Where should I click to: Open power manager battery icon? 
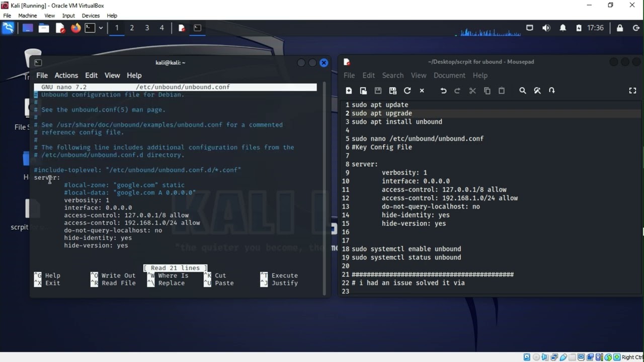coord(579,28)
